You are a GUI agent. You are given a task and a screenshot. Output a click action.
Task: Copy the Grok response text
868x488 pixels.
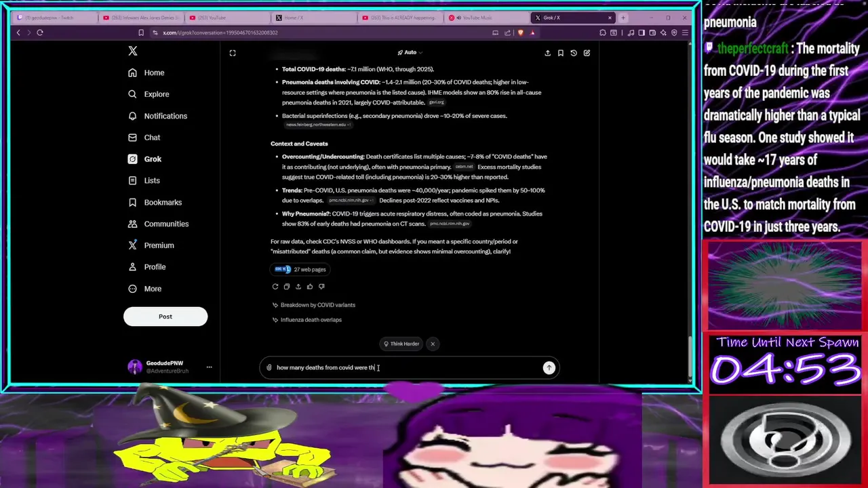coord(287,286)
